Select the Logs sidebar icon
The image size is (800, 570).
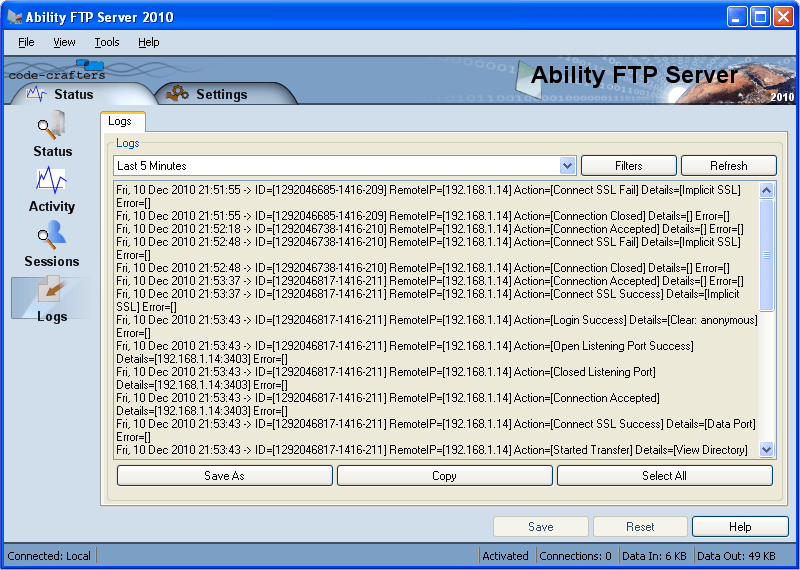[52, 299]
